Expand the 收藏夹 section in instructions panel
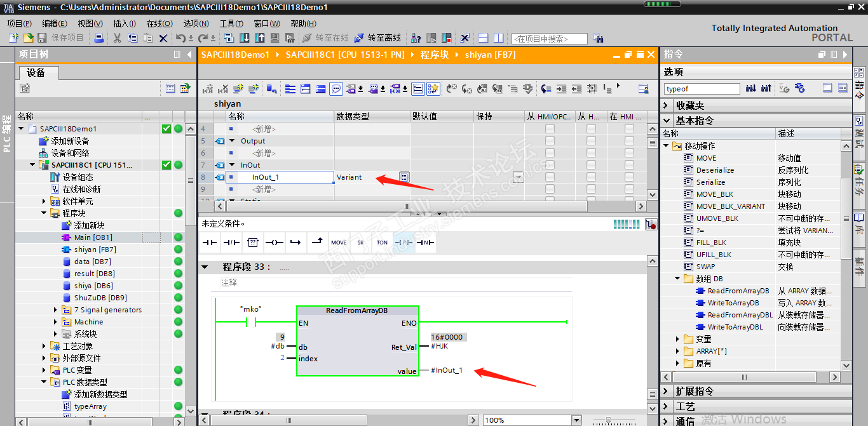Viewport: 868px width, 426px height. click(x=667, y=105)
